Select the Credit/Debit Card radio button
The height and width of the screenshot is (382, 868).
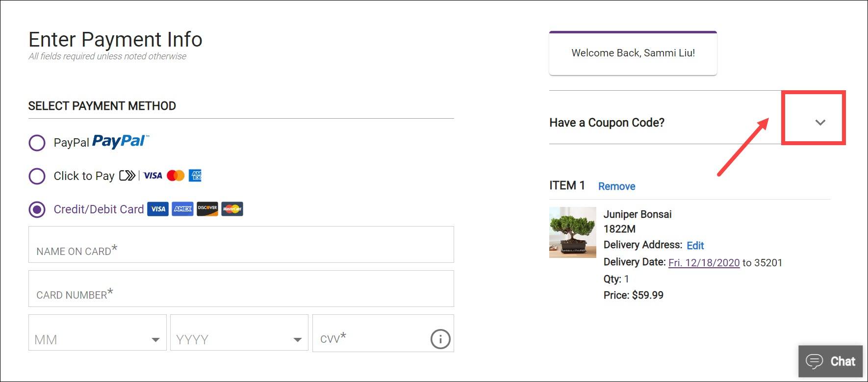click(37, 209)
